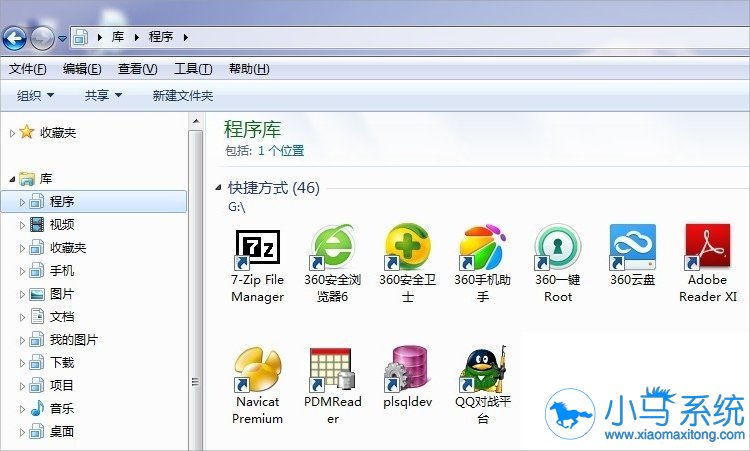The height and width of the screenshot is (451, 750).
Task: Open the 7-Zip File Manager shortcut
Action: tap(257, 264)
